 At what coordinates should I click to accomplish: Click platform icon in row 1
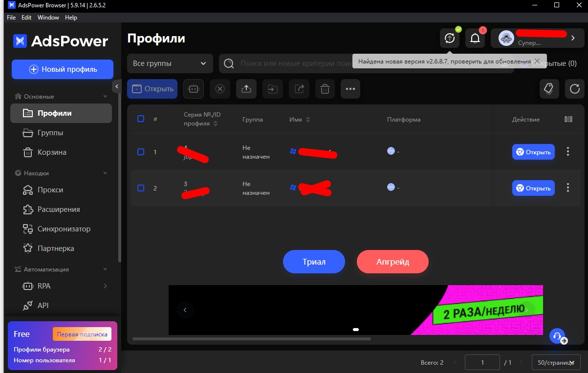pyautogui.click(x=391, y=151)
